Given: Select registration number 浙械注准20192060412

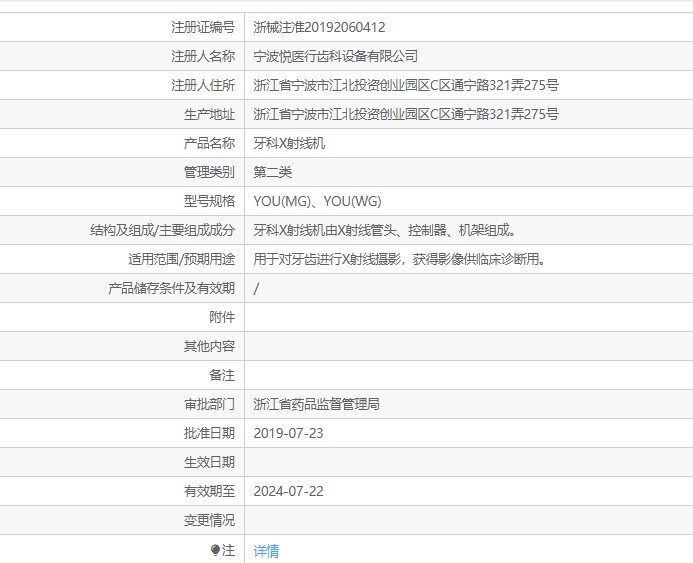Looking at the screenshot, I should tap(319, 27).
